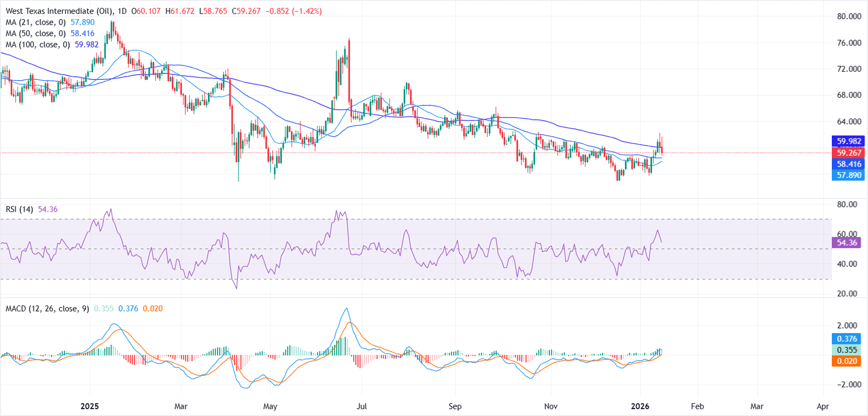
Task: Click the red 59.267 current price label
Action: 848,152
